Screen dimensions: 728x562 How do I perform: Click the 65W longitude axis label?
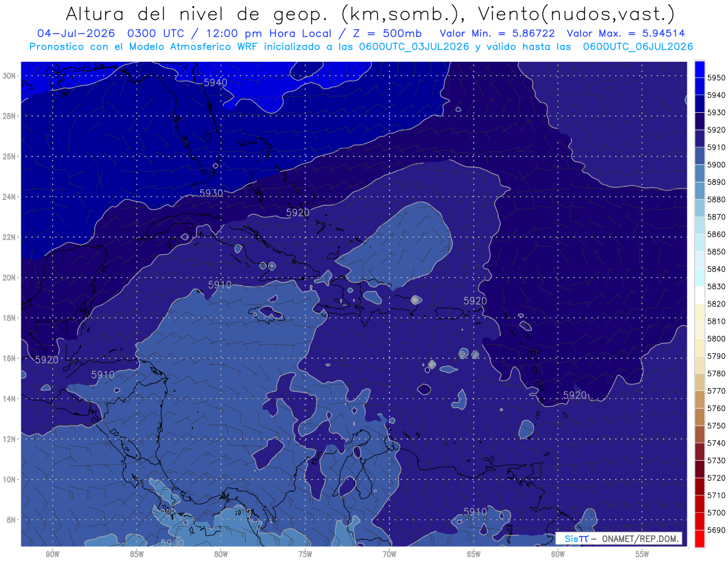coord(474,554)
